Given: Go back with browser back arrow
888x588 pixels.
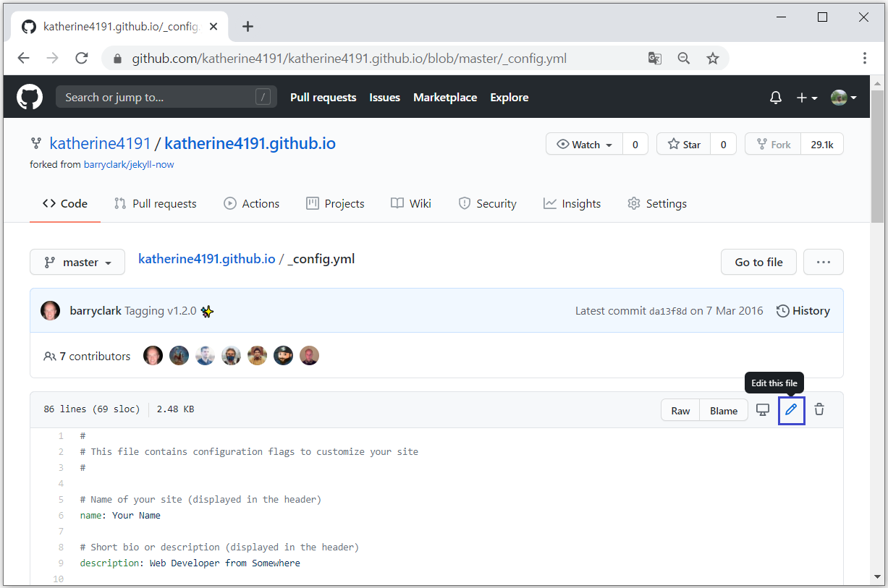Looking at the screenshot, I should click(x=24, y=59).
